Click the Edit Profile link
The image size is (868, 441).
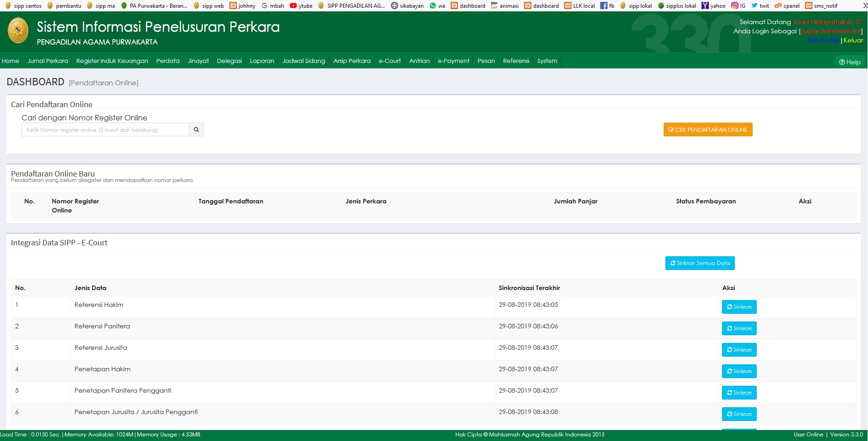pyautogui.click(x=823, y=40)
